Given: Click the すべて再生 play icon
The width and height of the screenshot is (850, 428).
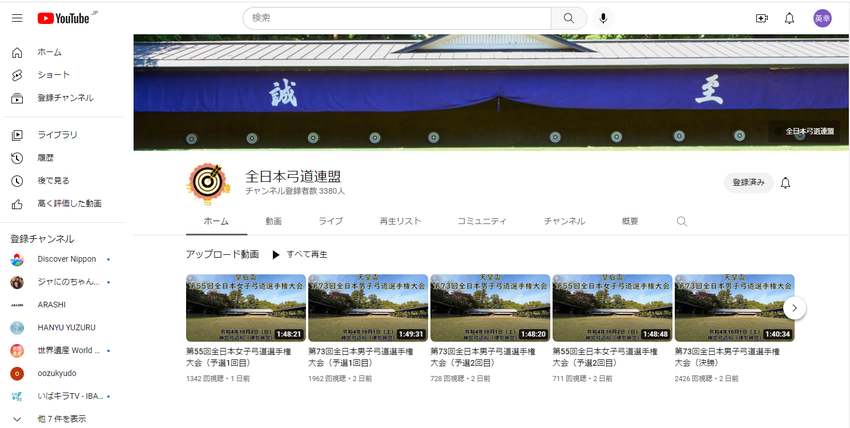Looking at the screenshot, I should click(275, 255).
